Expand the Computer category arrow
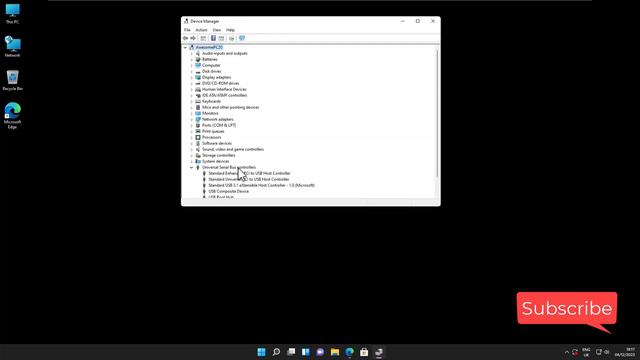640x360 pixels. coord(191,65)
